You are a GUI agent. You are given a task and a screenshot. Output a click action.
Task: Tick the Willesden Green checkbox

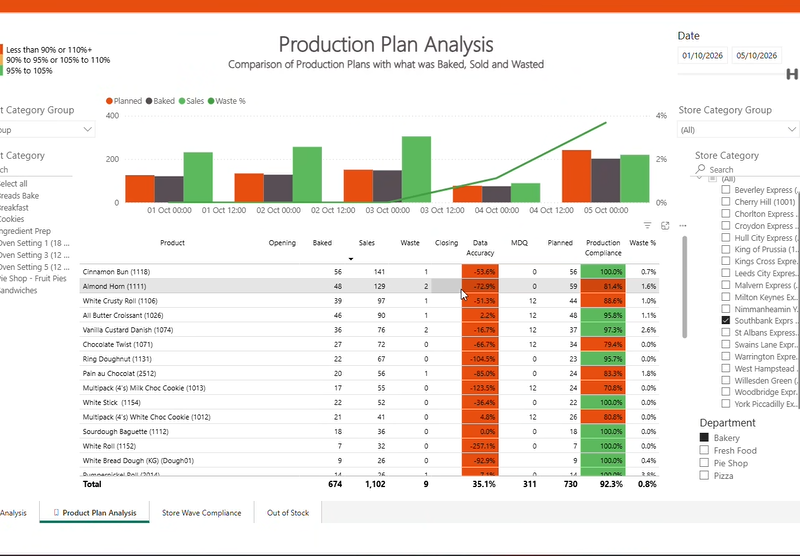(726, 380)
